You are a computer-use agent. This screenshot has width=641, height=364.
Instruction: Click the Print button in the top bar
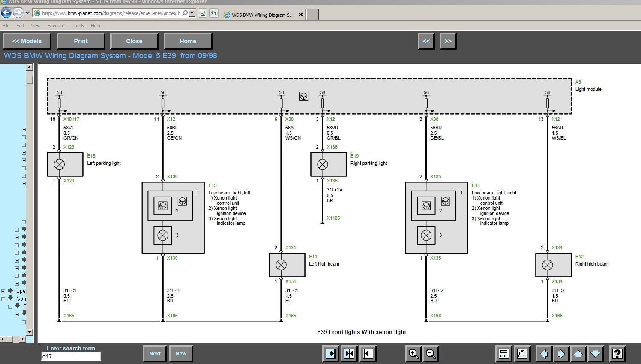pos(81,41)
